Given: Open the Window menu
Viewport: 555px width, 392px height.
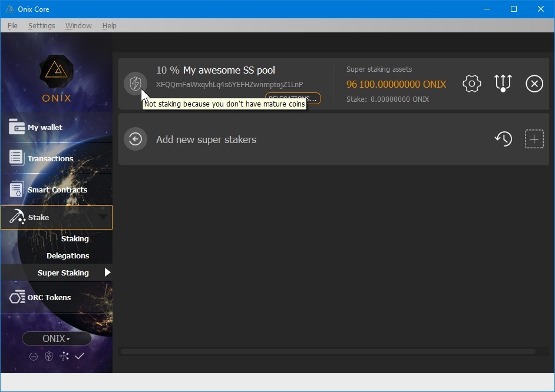Looking at the screenshot, I should click(x=78, y=25).
